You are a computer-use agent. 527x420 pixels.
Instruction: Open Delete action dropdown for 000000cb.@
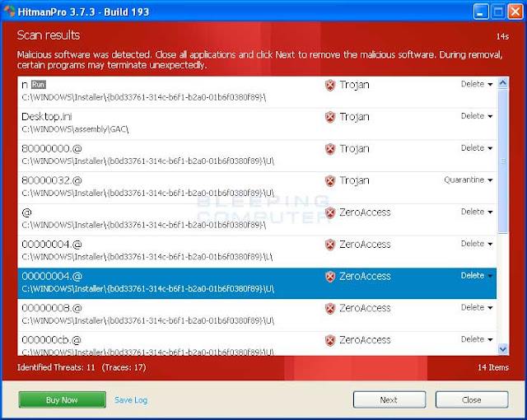point(477,339)
